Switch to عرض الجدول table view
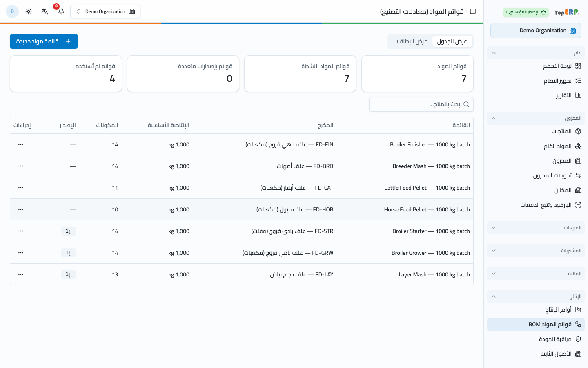The height and width of the screenshot is (368, 588). (452, 41)
